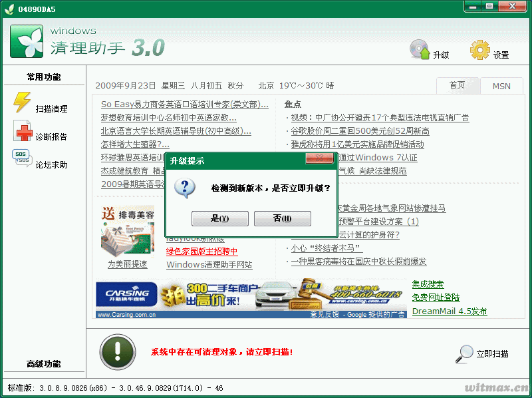Click the 升级 upgrade disc icon
Screen dimensions: 532x398
[420, 50]
